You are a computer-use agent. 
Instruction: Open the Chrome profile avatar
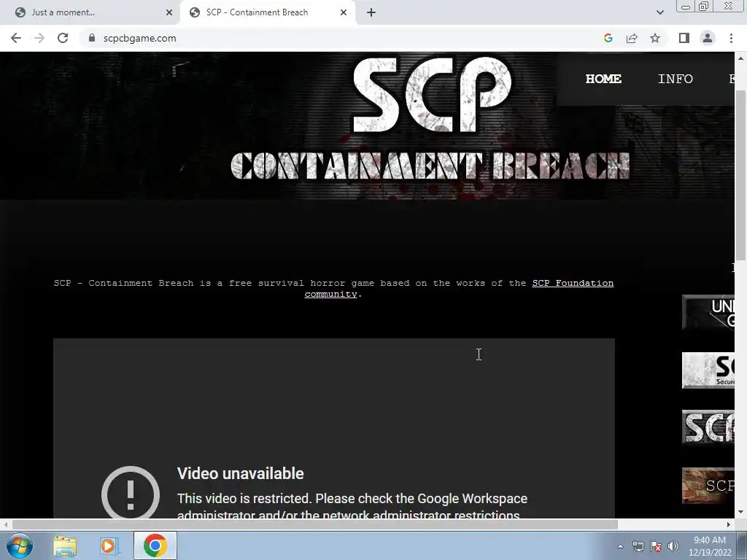[x=708, y=38]
